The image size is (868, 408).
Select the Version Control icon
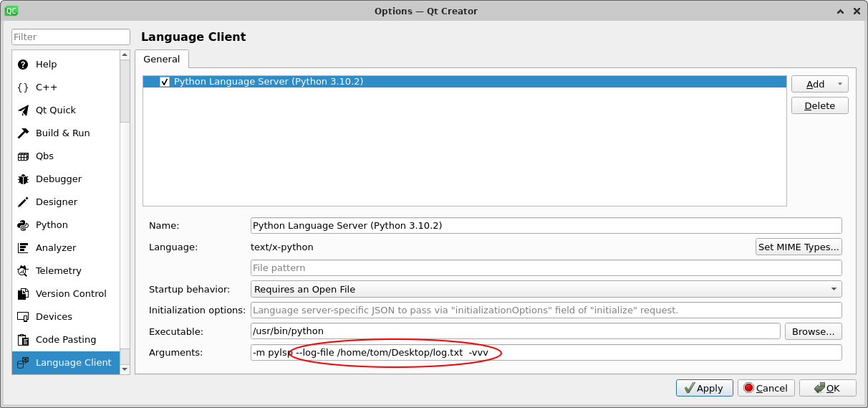23,294
